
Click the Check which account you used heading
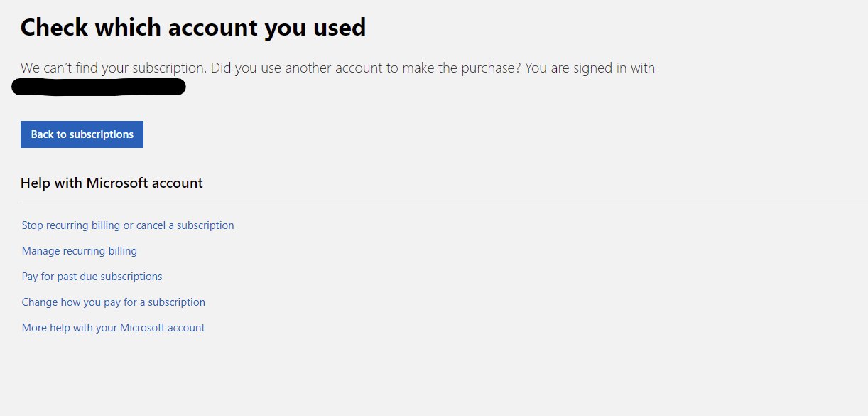pyautogui.click(x=193, y=28)
